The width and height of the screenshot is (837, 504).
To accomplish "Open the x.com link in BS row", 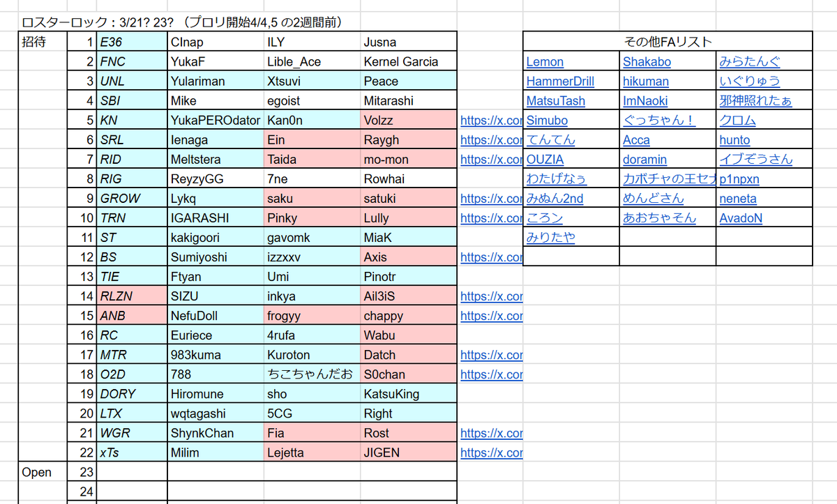I will (492, 257).
